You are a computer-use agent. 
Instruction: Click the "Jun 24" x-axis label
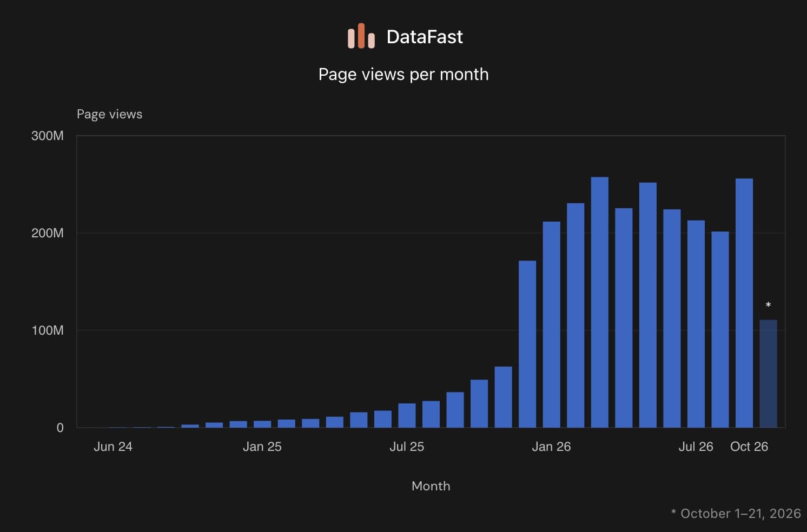coord(113,447)
